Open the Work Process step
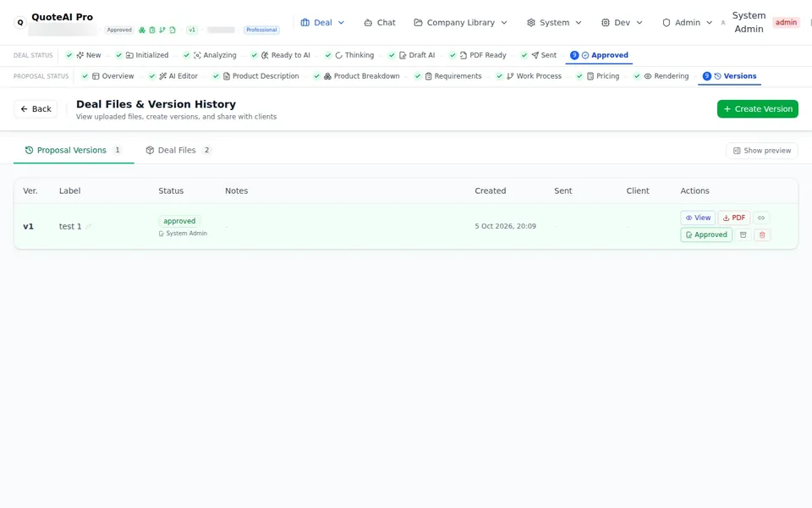Screen dimensions: 812x508 coord(529,76)
